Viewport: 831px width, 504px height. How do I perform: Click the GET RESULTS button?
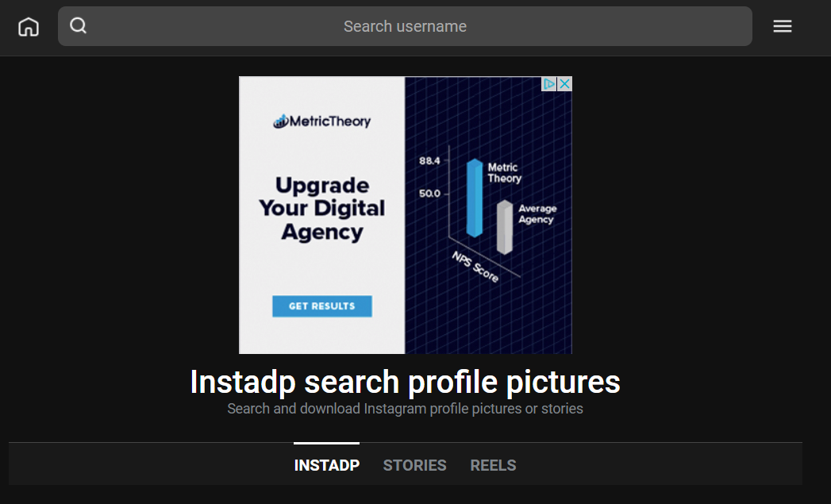pyautogui.click(x=322, y=306)
